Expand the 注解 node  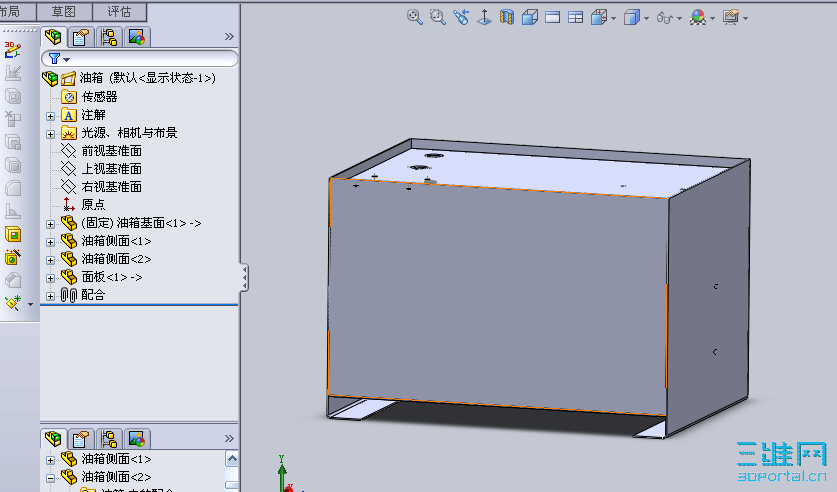(50, 116)
